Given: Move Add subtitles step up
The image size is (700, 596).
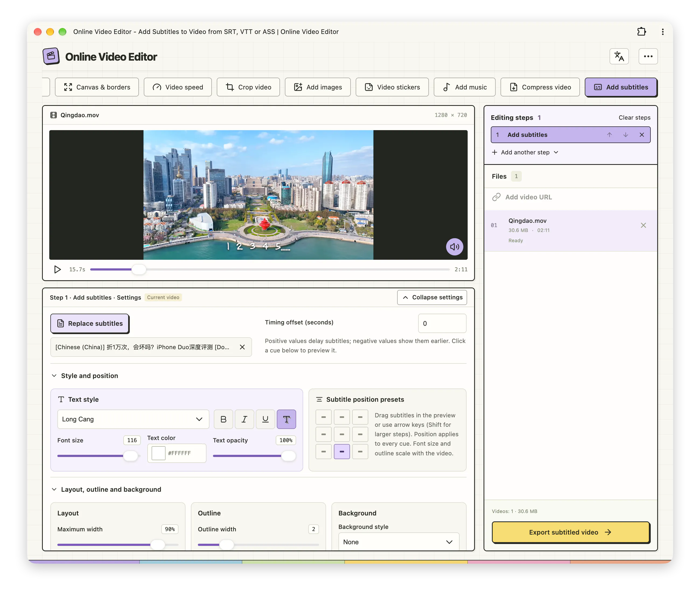Looking at the screenshot, I should 609,135.
